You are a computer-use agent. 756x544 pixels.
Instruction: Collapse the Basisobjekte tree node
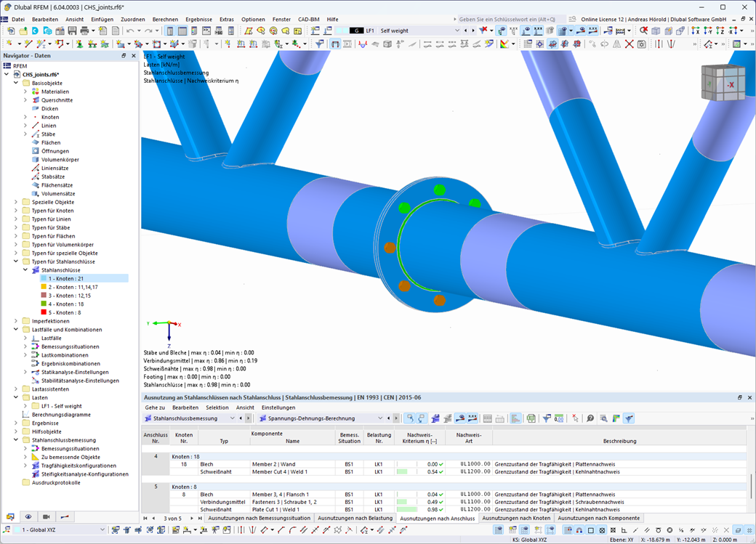coord(16,83)
